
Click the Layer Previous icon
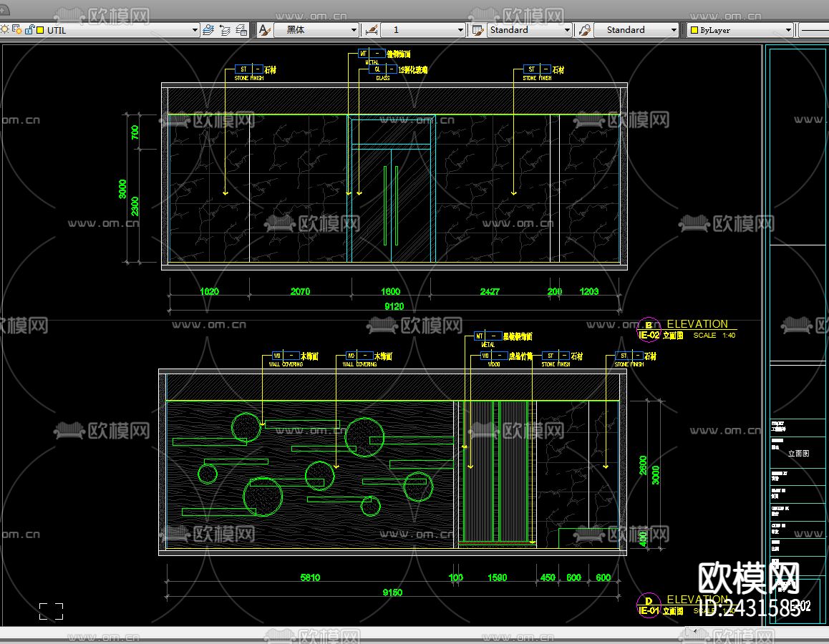pos(225,30)
